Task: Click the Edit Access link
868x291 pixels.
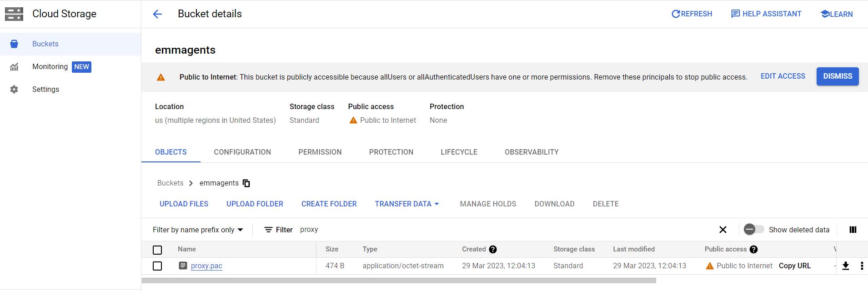Action: pyautogui.click(x=783, y=76)
